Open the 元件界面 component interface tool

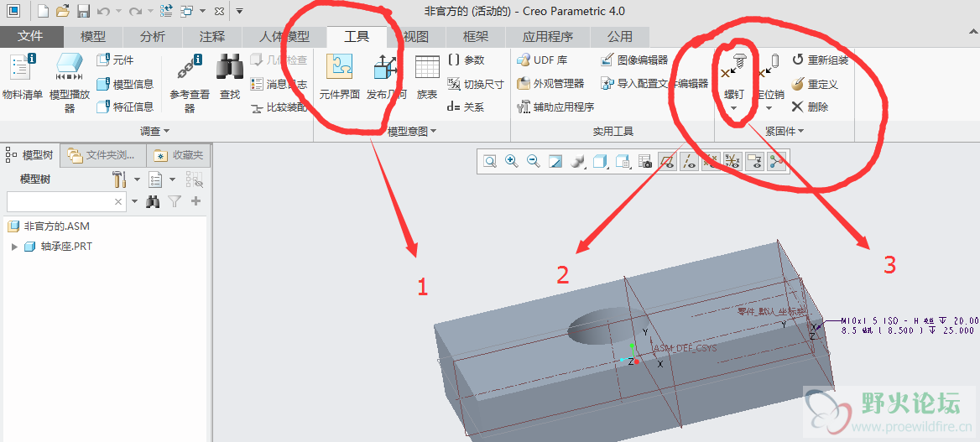(339, 77)
